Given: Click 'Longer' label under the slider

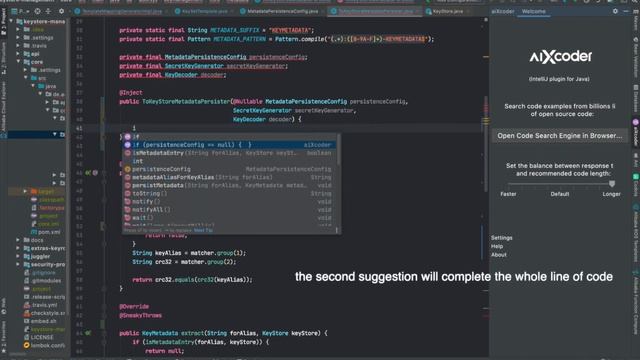Looking at the screenshot, I should coord(611,194).
